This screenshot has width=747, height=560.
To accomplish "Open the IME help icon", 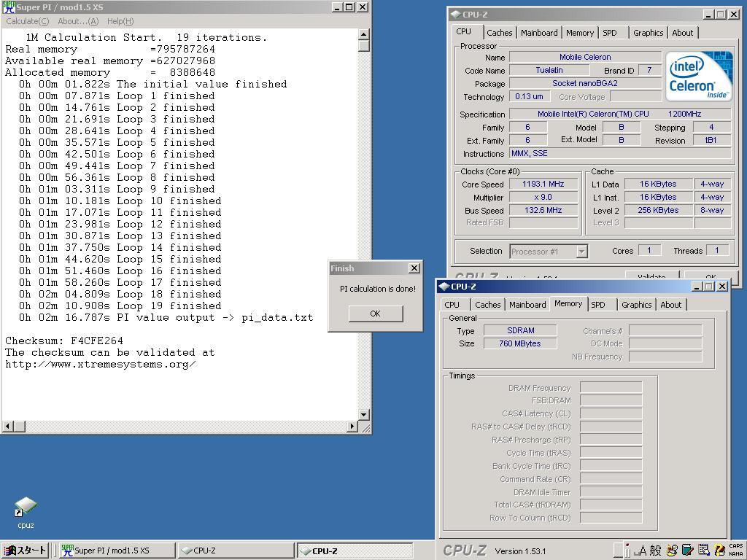I will tap(719, 551).
